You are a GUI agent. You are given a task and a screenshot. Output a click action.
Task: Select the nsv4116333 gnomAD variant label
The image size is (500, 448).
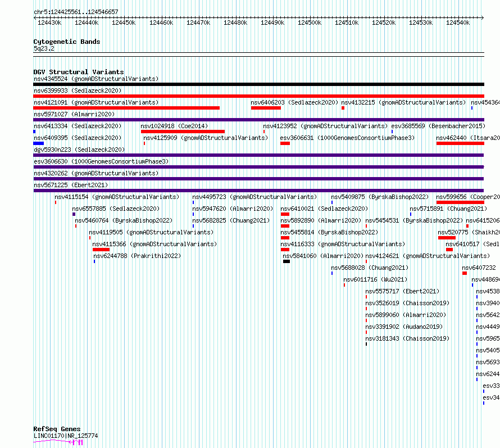pyautogui.click(x=343, y=244)
